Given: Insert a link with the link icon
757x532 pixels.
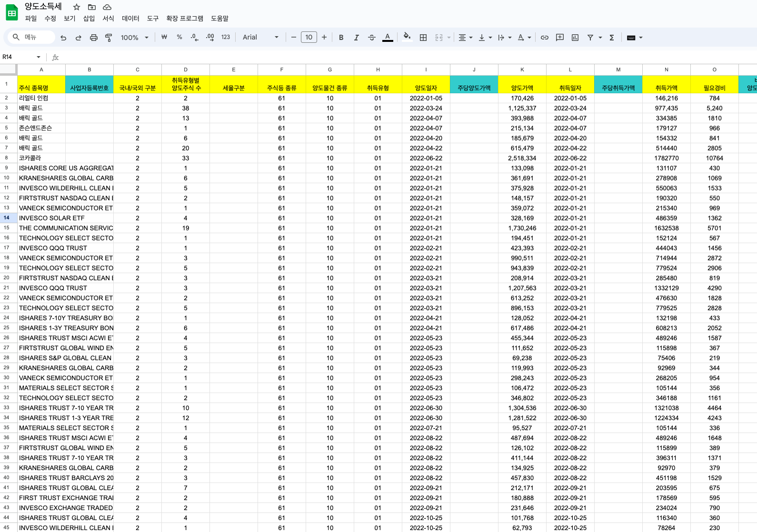Looking at the screenshot, I should coord(545,38).
